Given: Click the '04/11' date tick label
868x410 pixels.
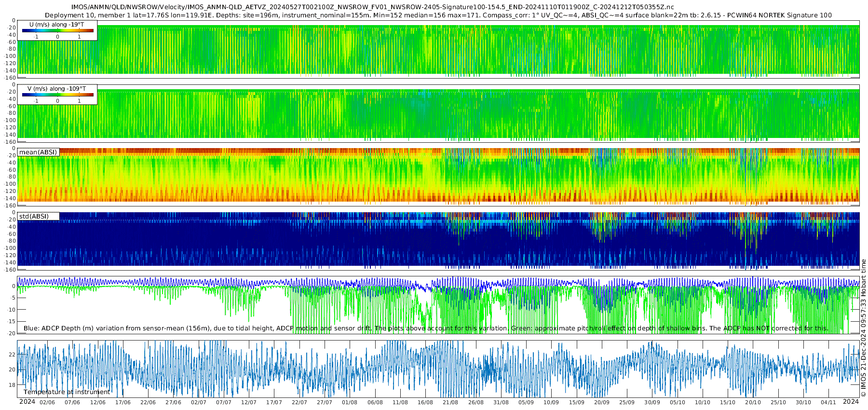Looking at the screenshot, I should (x=828, y=402).
